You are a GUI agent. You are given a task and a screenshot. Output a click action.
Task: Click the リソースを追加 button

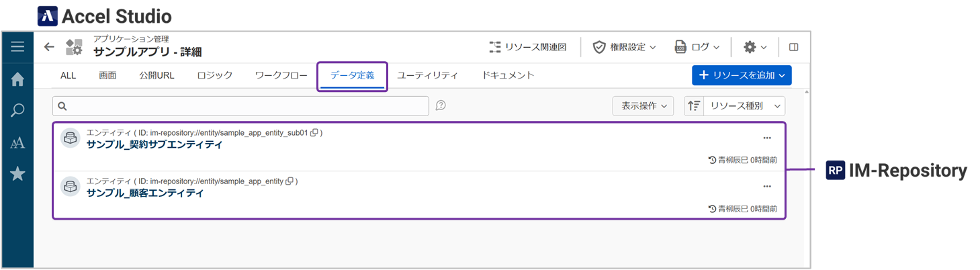pos(742,75)
